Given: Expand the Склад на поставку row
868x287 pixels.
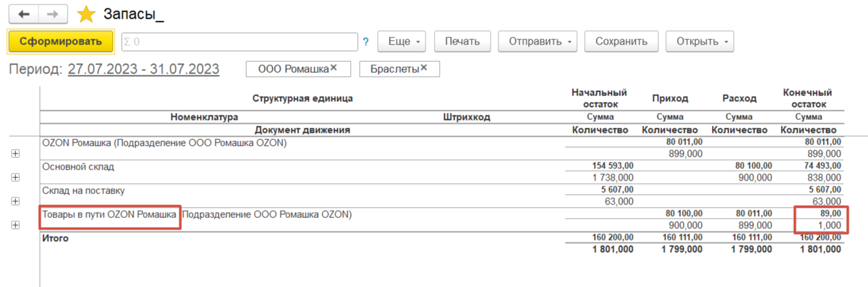Looking at the screenshot, I should tap(15, 201).
